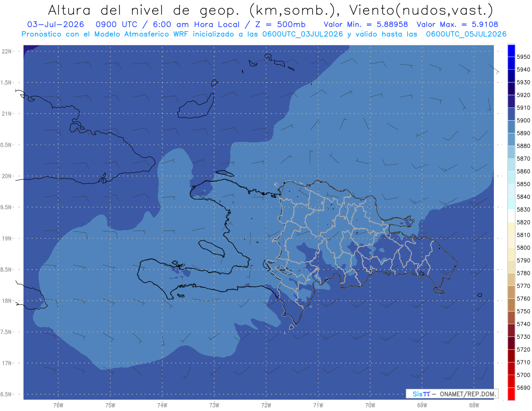The height and width of the screenshot is (411, 532).
Task: Click the '18N' latitude label
Action: (x=8, y=301)
